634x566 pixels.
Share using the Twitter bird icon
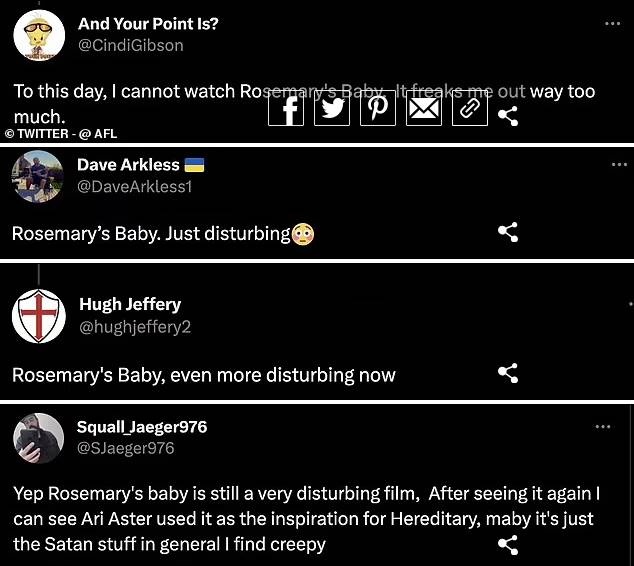point(332,108)
